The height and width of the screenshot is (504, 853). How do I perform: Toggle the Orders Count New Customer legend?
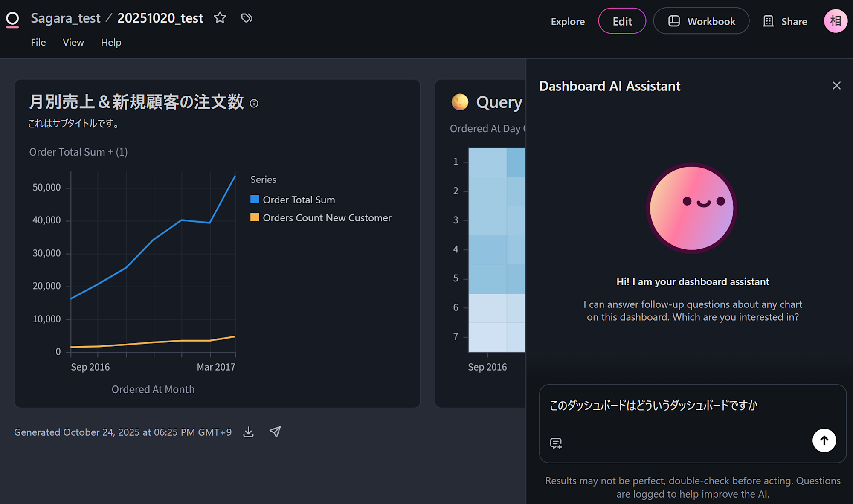tap(327, 218)
